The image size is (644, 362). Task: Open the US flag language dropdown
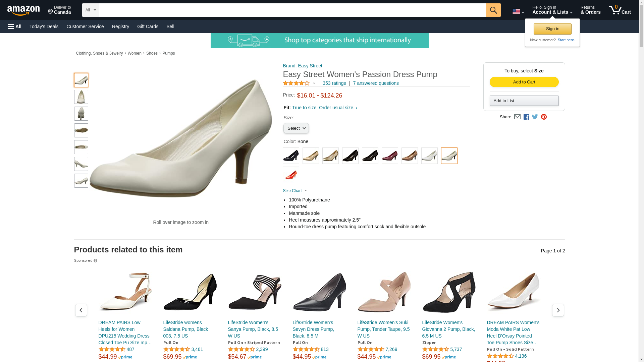518,12
